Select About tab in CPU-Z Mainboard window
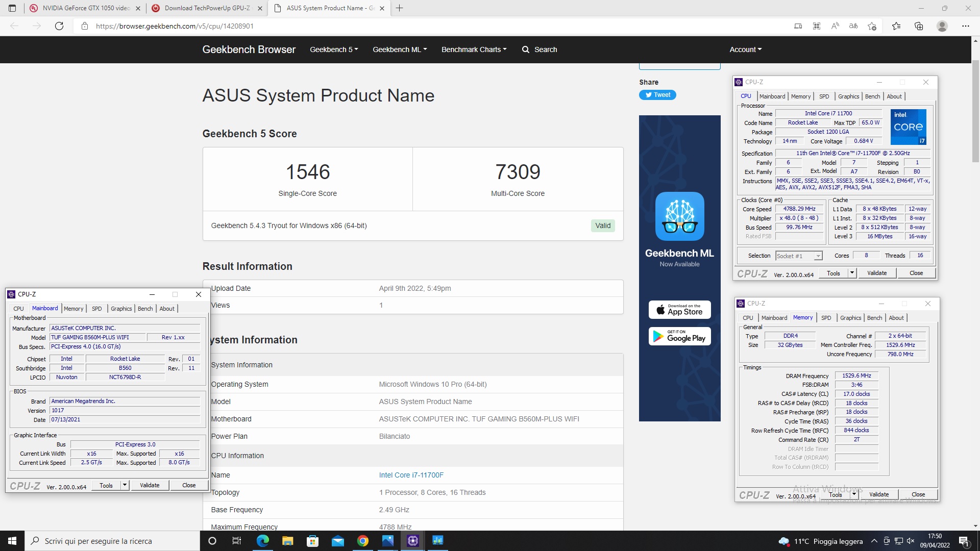The image size is (980, 551). (167, 309)
